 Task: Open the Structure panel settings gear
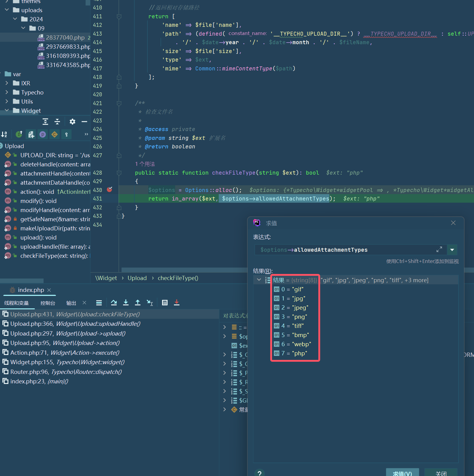point(72,122)
